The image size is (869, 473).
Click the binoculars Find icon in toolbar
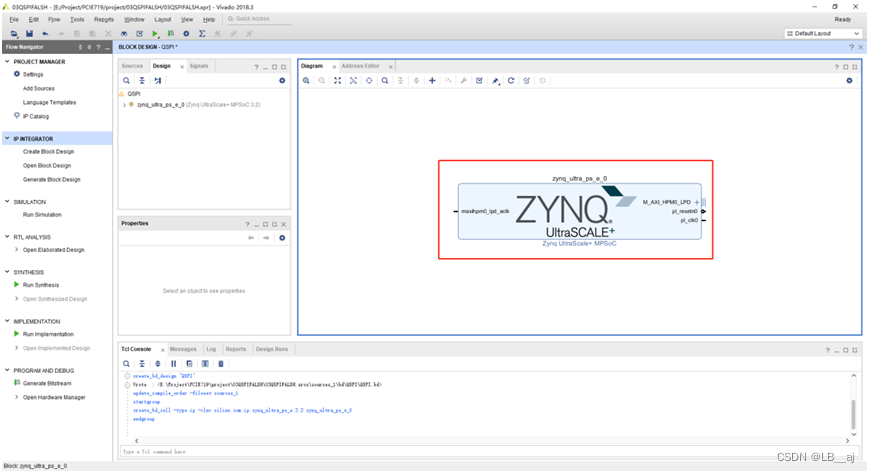point(124,34)
